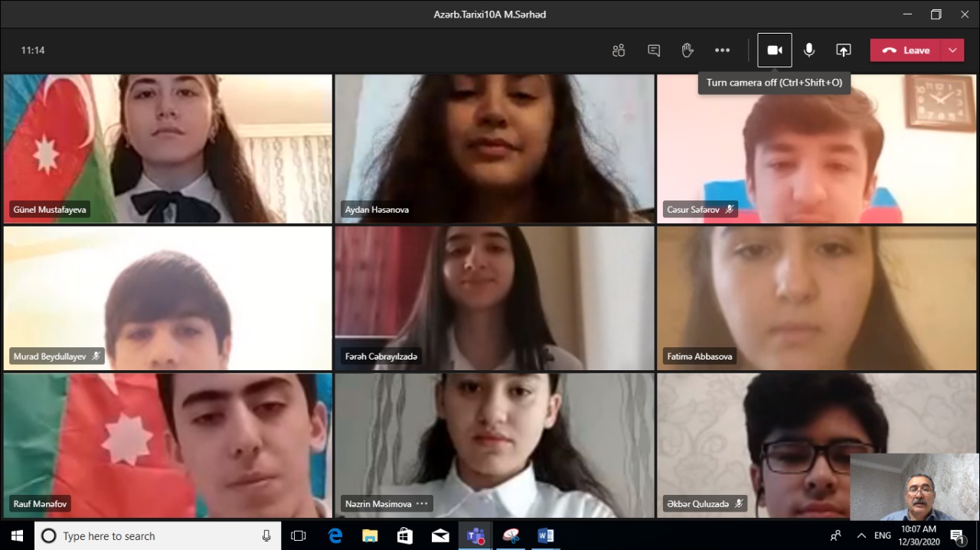This screenshot has height=550, width=980.
Task: Open Microsoft Store from taskbar
Action: (x=405, y=535)
